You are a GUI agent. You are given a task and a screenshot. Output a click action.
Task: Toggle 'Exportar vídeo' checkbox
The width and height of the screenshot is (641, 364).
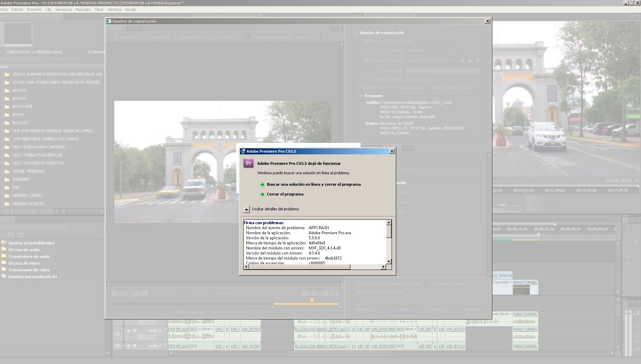pyautogui.click(x=360, y=88)
